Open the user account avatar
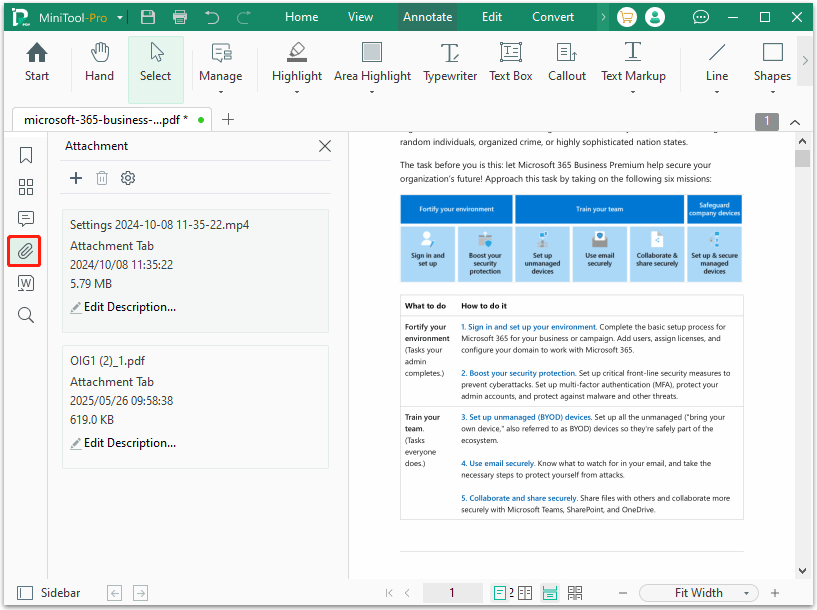Screen dimensions: 817x610 pos(655,17)
